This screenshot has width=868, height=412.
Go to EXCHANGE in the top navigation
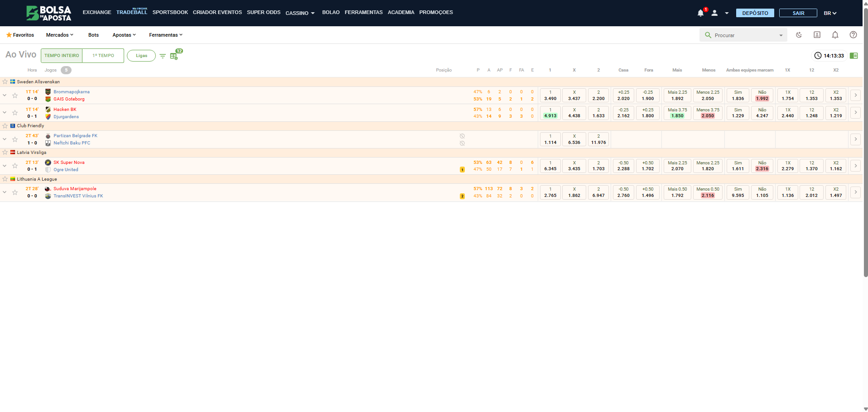(97, 12)
